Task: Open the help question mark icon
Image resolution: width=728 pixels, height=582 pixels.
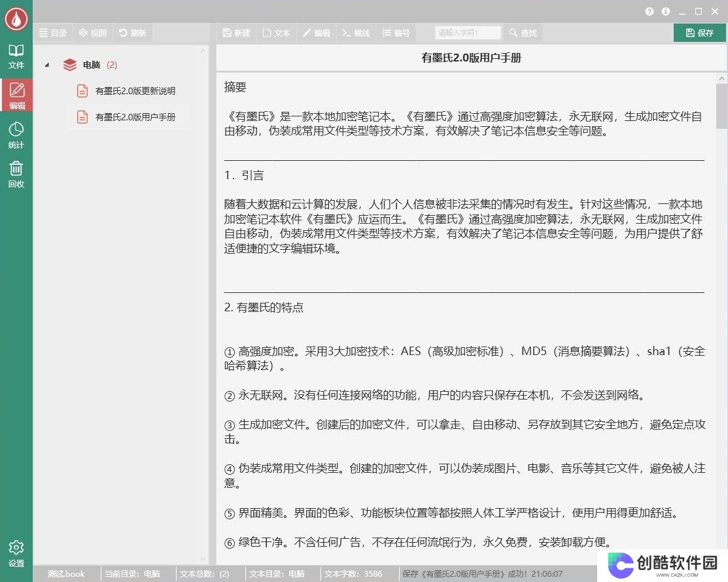Action: (649, 12)
